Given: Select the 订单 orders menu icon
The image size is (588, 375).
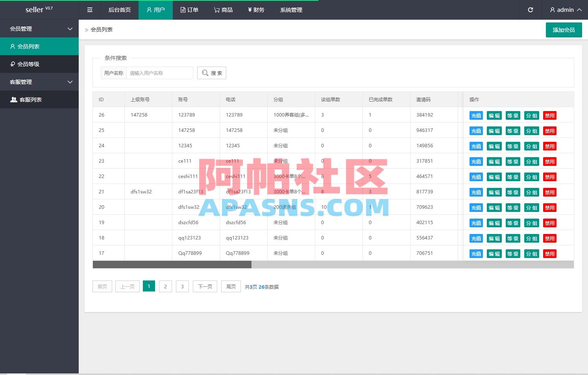Looking at the screenshot, I should pos(182,10).
